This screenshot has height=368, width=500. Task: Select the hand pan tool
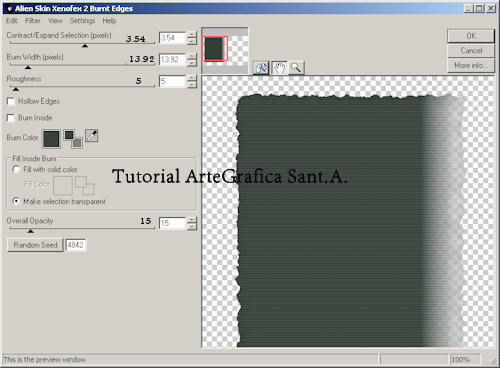[x=279, y=68]
